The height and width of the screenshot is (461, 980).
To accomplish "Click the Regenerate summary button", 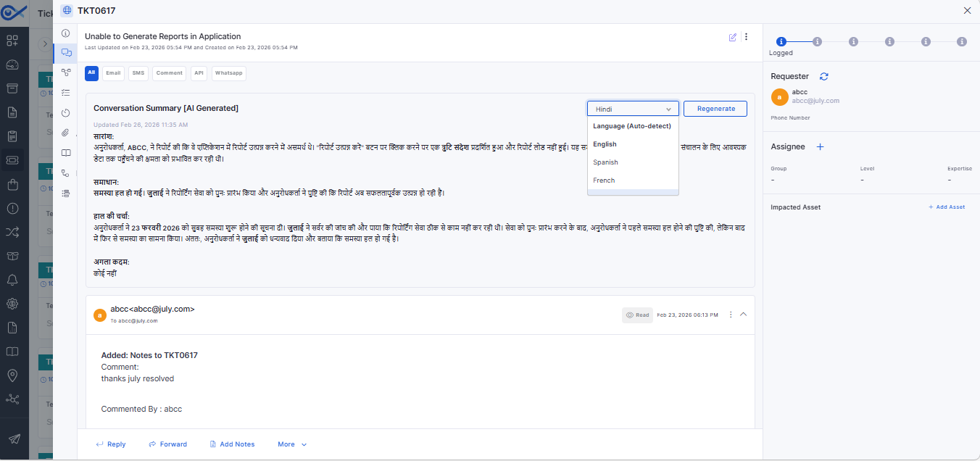I will click(x=715, y=109).
